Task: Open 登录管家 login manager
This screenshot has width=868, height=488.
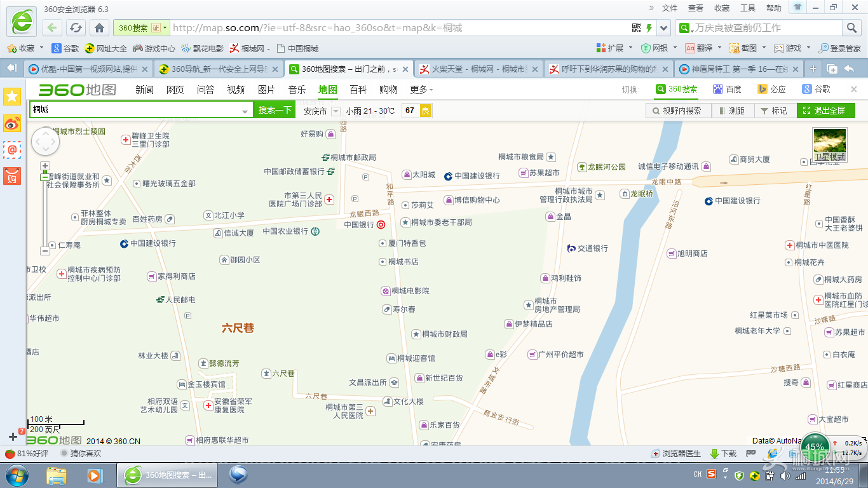Action: (x=839, y=48)
